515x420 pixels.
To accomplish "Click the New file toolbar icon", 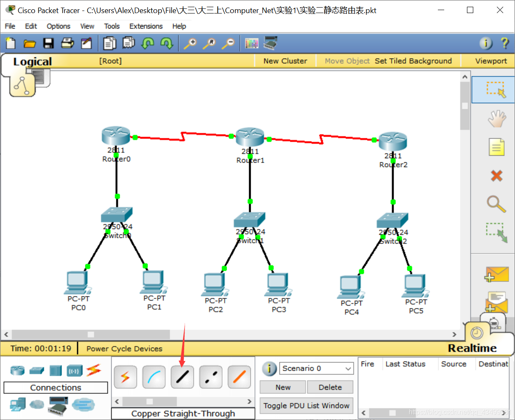I will click(10, 43).
